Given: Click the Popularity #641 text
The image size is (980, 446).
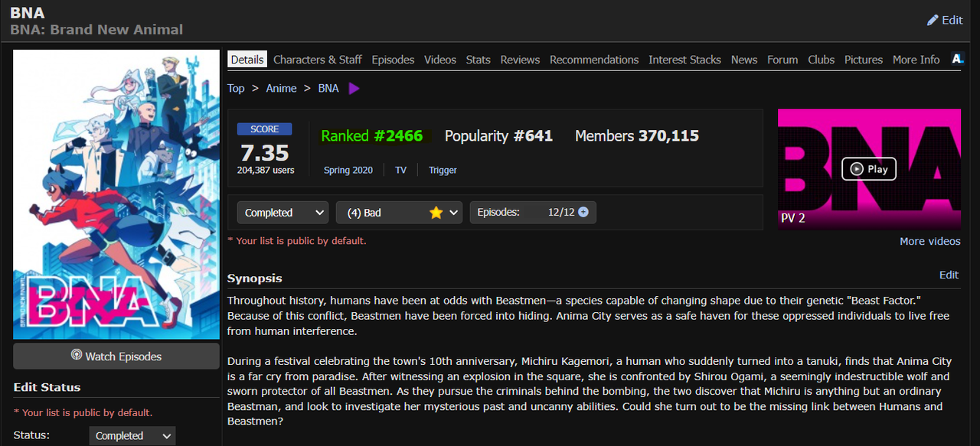Looking at the screenshot, I should pos(498,135).
